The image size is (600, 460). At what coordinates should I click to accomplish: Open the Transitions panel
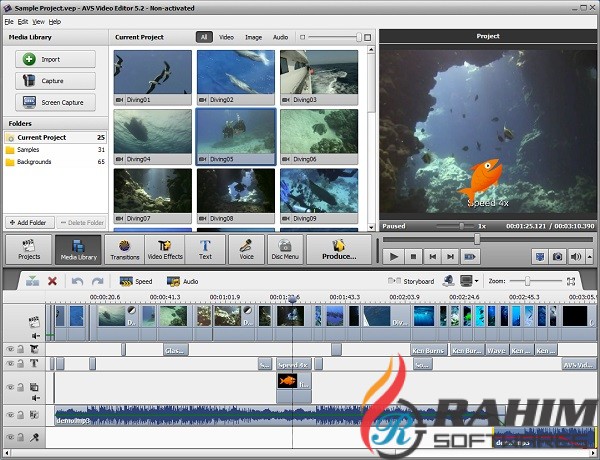tap(125, 250)
